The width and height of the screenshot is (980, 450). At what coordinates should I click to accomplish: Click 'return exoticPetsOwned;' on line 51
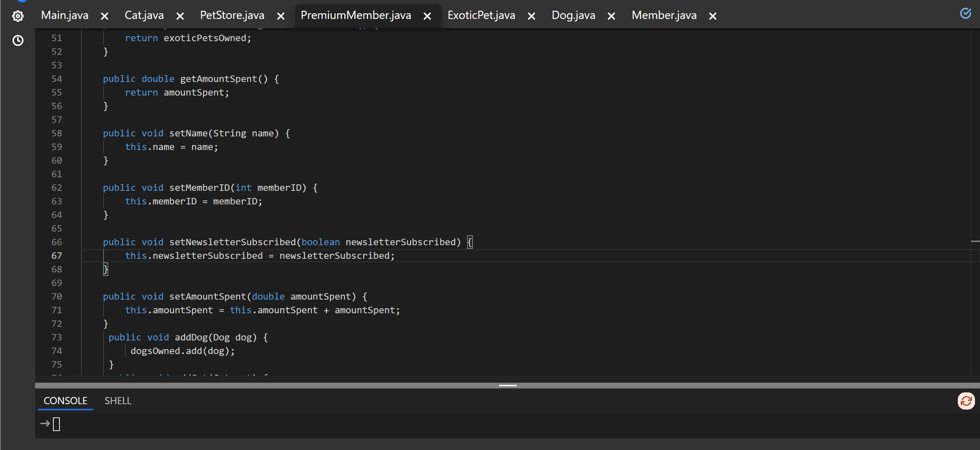click(188, 38)
